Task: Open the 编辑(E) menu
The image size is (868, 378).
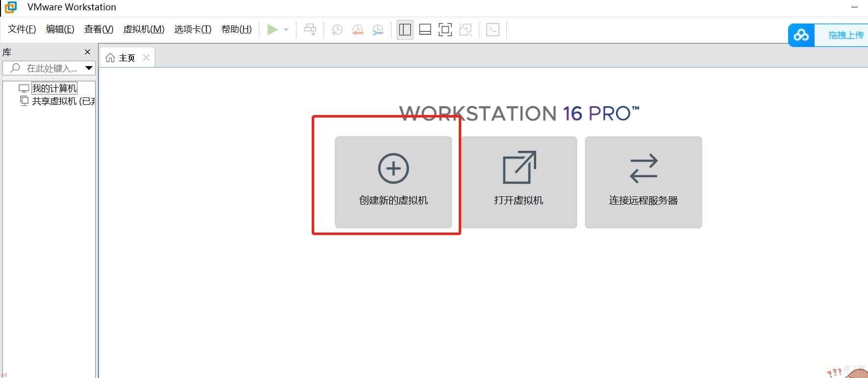Action: pyautogui.click(x=60, y=29)
